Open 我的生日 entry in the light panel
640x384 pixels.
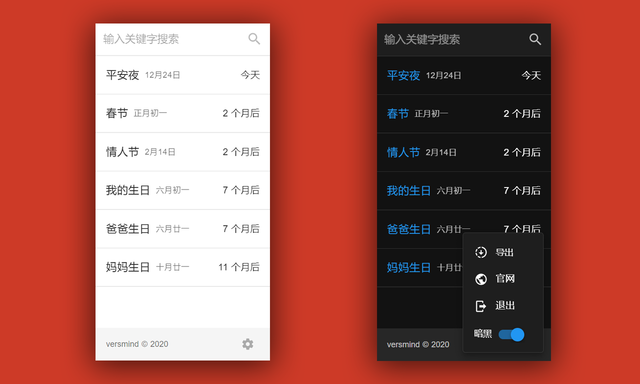point(182,190)
